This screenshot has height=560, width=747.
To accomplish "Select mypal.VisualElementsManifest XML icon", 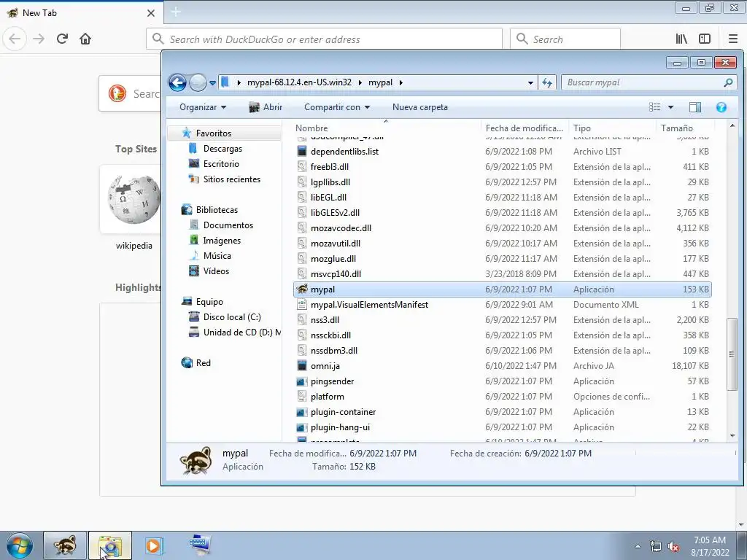I will click(301, 305).
